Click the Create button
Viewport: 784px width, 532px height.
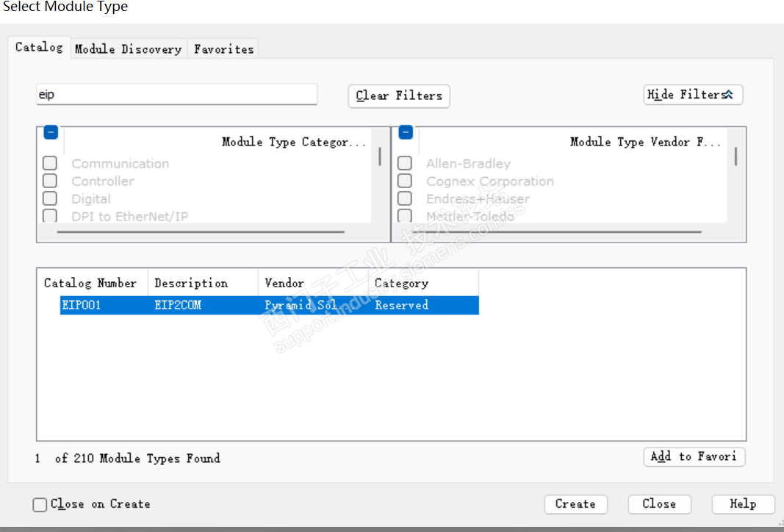(x=575, y=504)
